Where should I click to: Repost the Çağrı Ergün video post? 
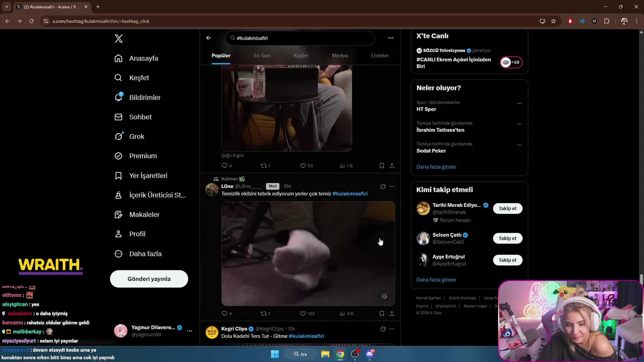click(265, 165)
